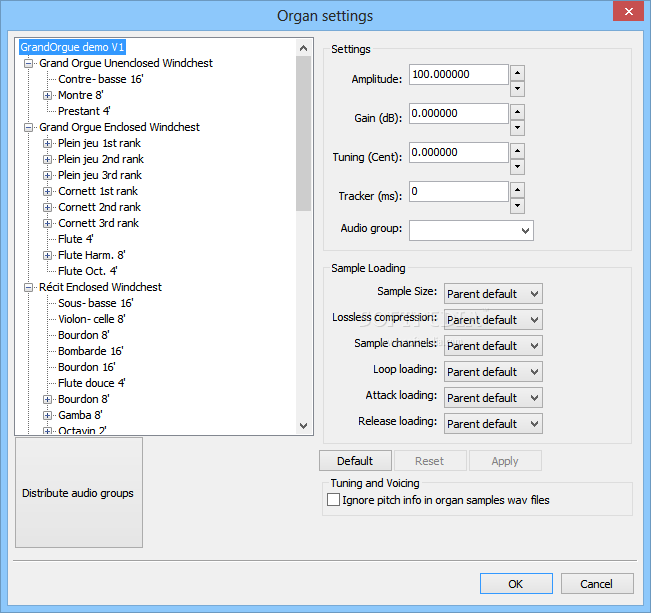Enable Ignore pitch info in organ samples checkbox

[333, 500]
